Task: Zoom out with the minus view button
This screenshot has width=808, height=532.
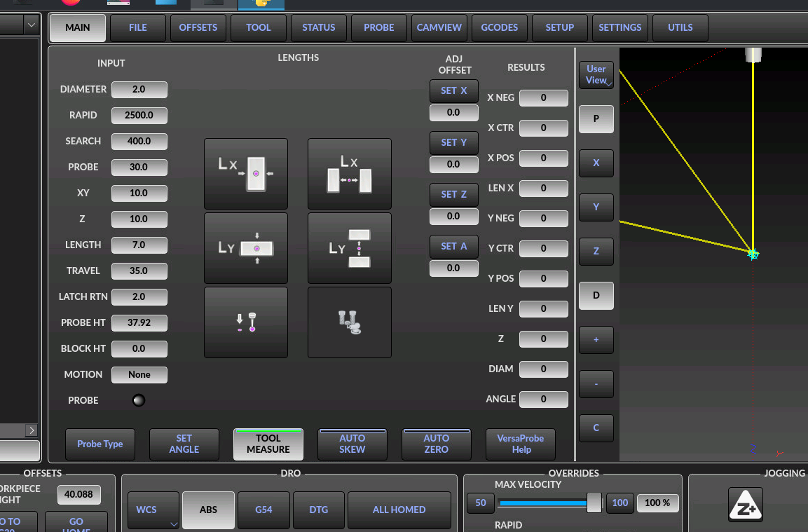Action: 596,384
